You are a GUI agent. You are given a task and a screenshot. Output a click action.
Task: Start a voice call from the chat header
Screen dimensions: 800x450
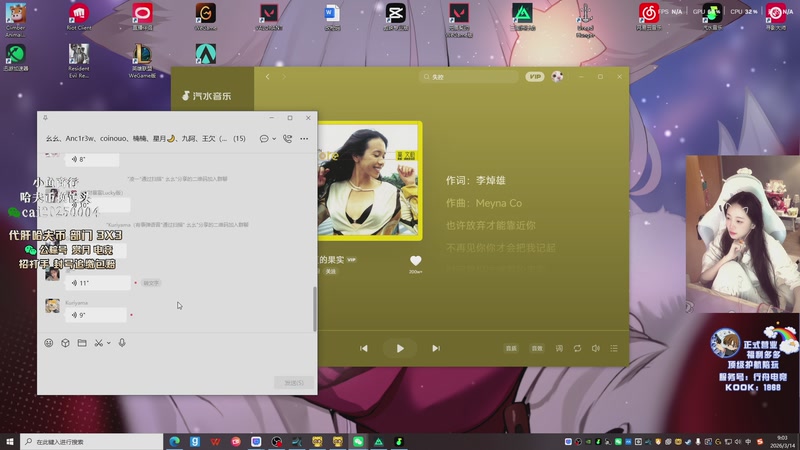click(288, 139)
